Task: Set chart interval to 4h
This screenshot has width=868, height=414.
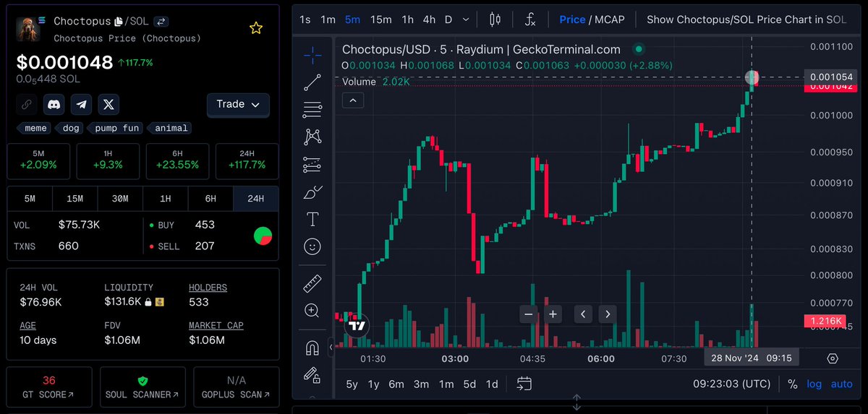Action: point(430,20)
